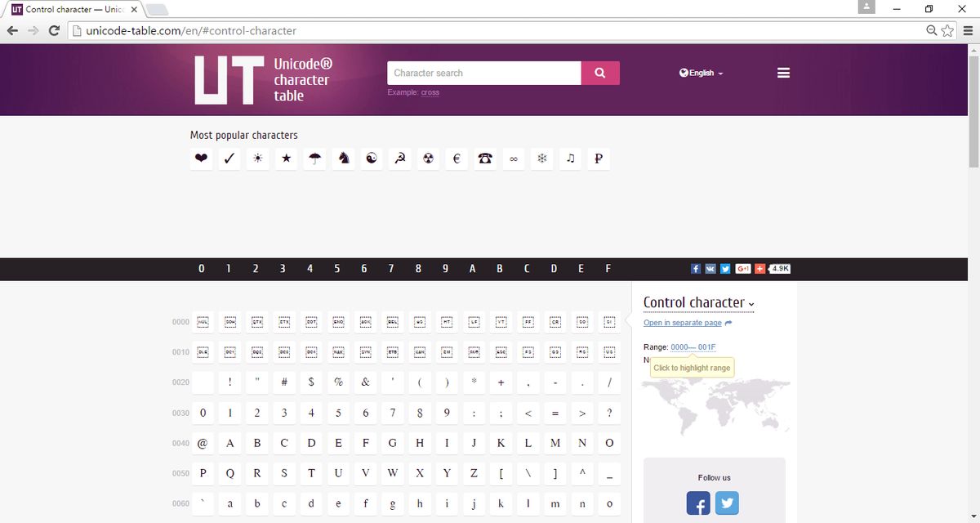Open the hamburger navigation menu
The image size is (980, 523).
[x=783, y=73]
